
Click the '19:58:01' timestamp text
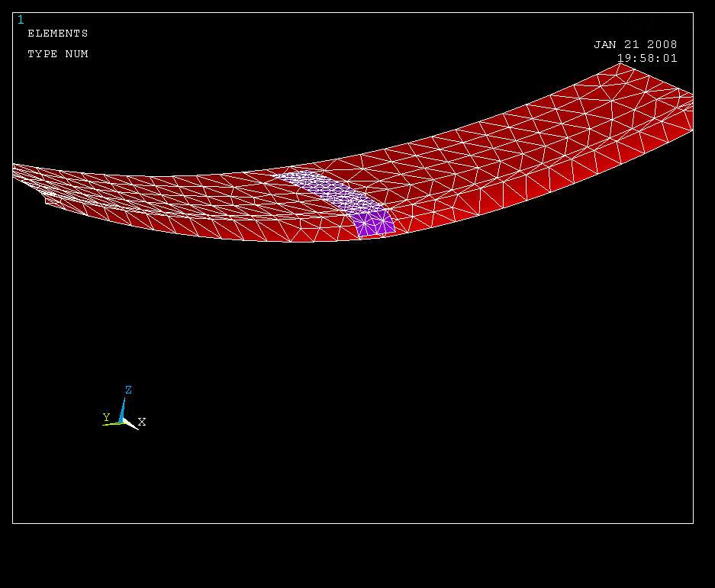pyautogui.click(x=647, y=59)
